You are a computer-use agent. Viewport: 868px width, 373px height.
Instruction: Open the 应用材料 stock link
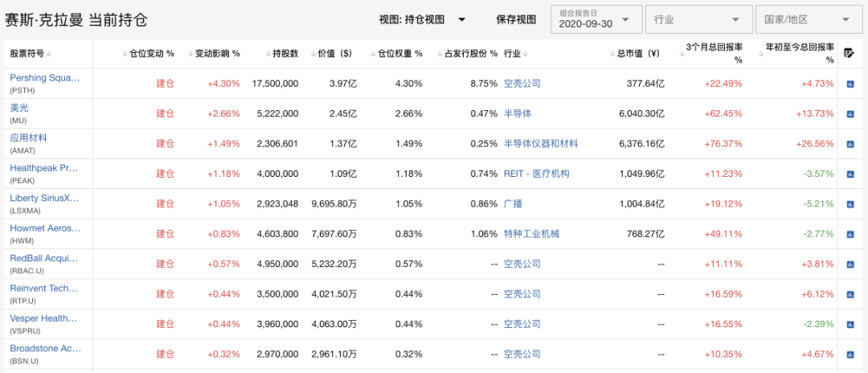click(28, 137)
